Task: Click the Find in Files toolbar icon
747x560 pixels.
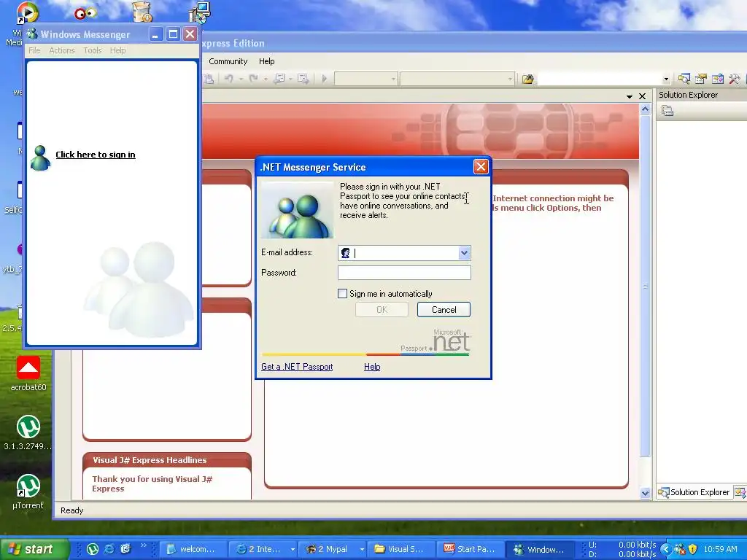Action: tap(528, 79)
